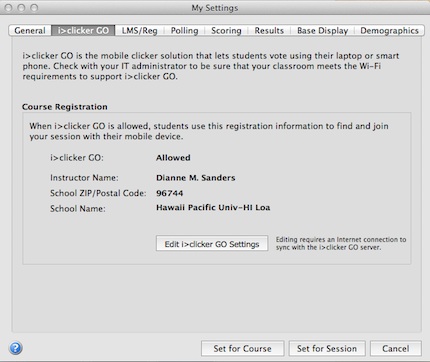Click the ZIP code value 96744
Image resolution: width=430 pixels, height=362 pixels.
(x=170, y=193)
